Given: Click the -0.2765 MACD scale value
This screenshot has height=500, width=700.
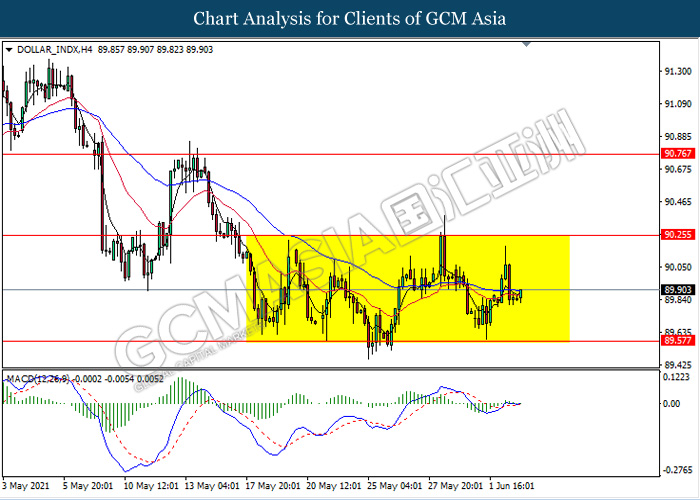Looking at the screenshot, I should [x=677, y=470].
